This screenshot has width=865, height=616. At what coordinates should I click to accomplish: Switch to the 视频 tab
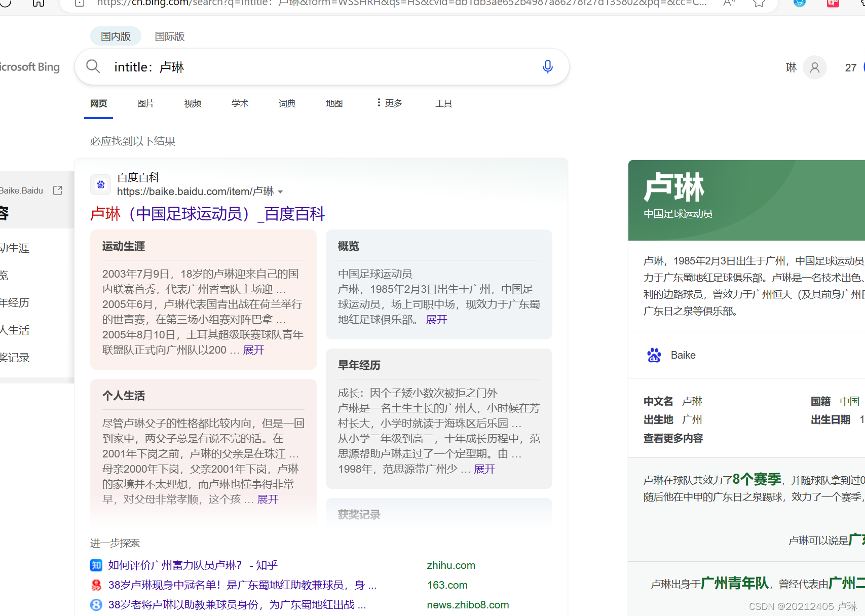point(193,103)
